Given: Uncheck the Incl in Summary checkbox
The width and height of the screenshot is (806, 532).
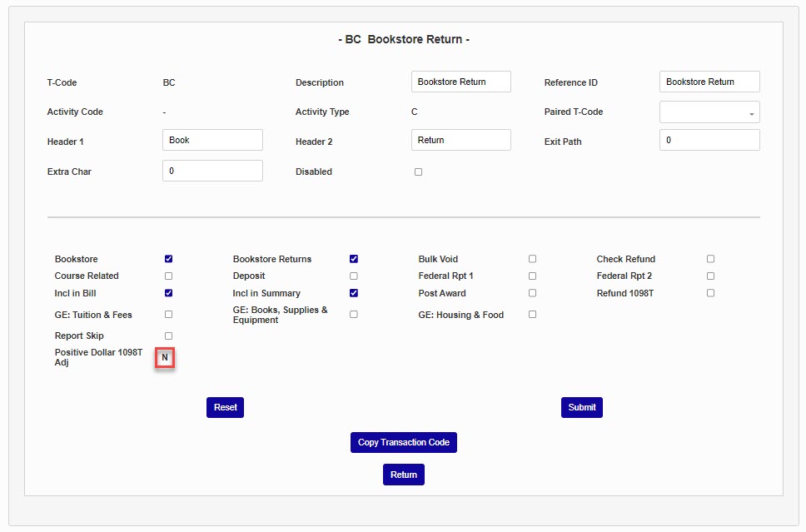Looking at the screenshot, I should pos(354,293).
